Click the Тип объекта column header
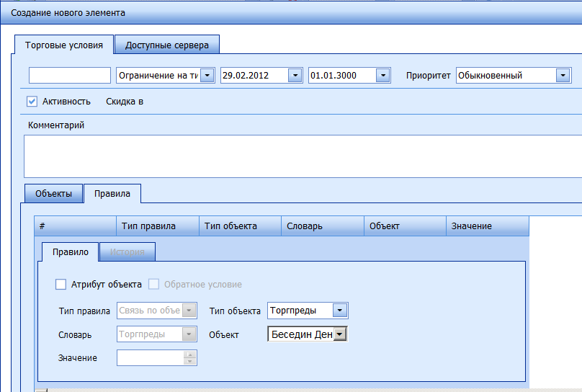 (x=239, y=226)
